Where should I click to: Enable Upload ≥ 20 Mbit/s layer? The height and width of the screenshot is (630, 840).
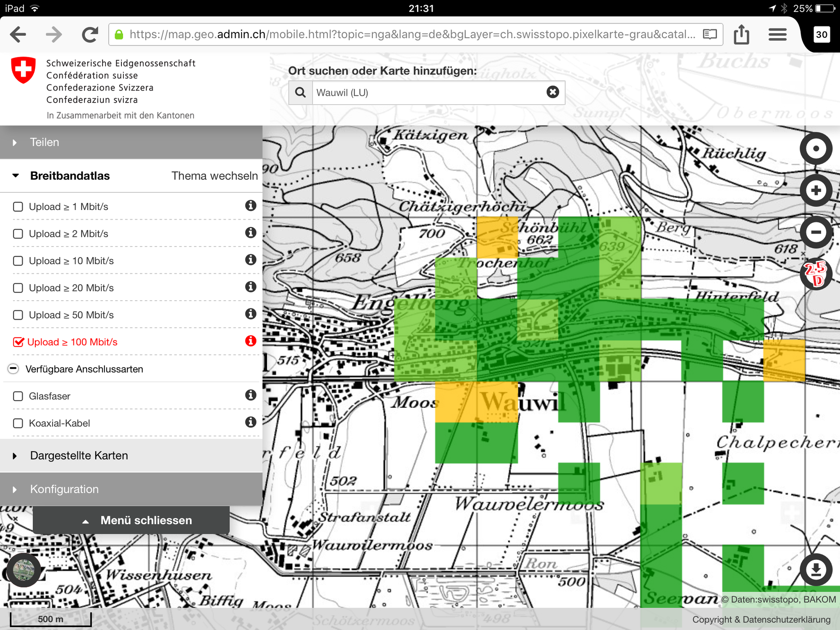click(18, 288)
